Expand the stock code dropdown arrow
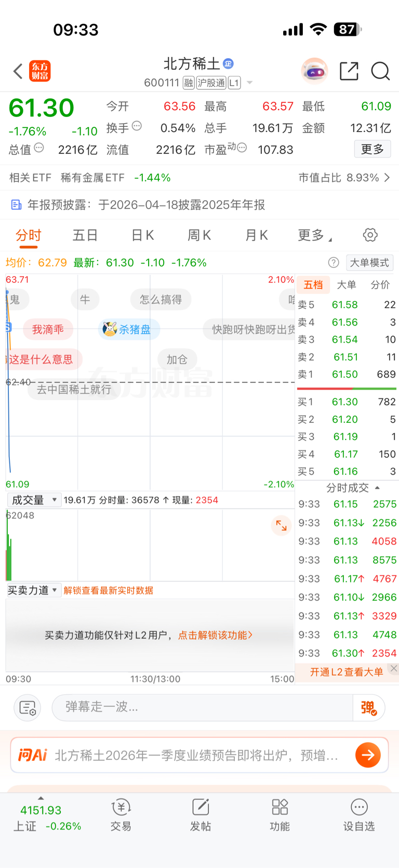 (x=249, y=83)
